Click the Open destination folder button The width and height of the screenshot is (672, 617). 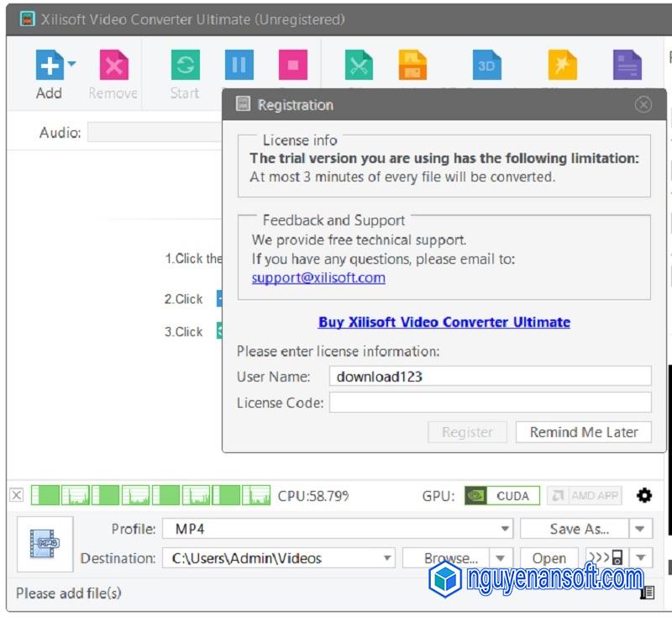point(549,558)
